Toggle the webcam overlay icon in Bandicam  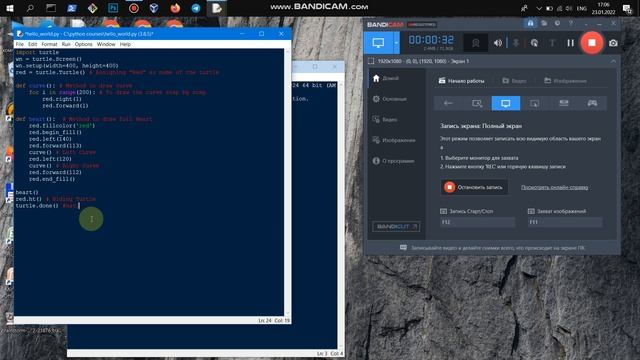point(476,43)
